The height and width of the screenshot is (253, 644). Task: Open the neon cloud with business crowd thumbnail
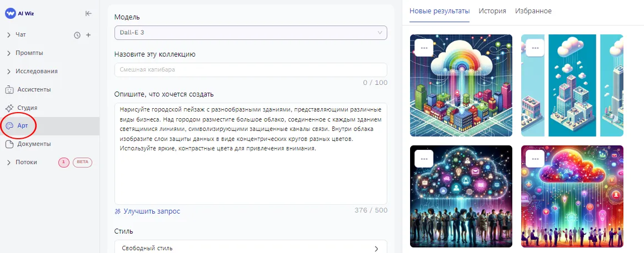tap(461, 196)
